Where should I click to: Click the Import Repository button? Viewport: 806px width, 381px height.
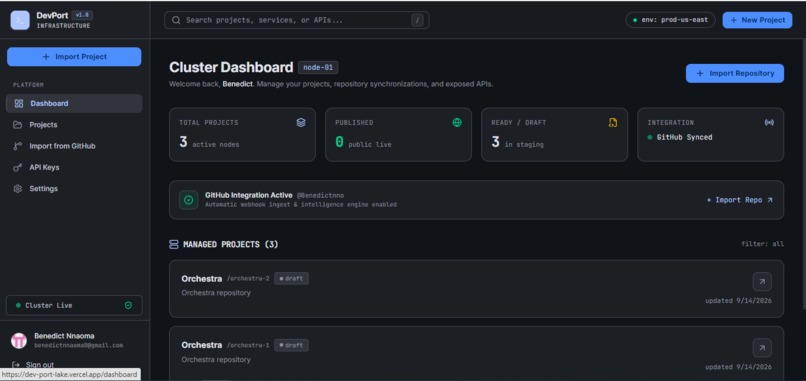coord(735,73)
